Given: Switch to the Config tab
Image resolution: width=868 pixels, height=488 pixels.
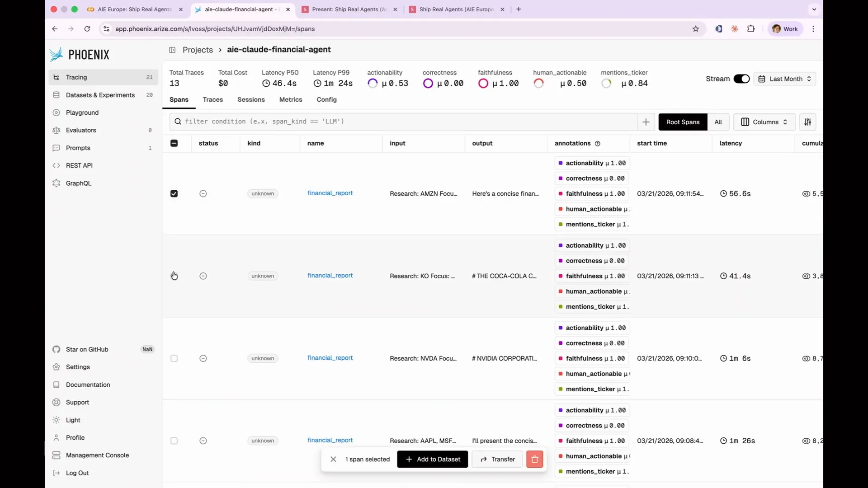Looking at the screenshot, I should 326,100.
